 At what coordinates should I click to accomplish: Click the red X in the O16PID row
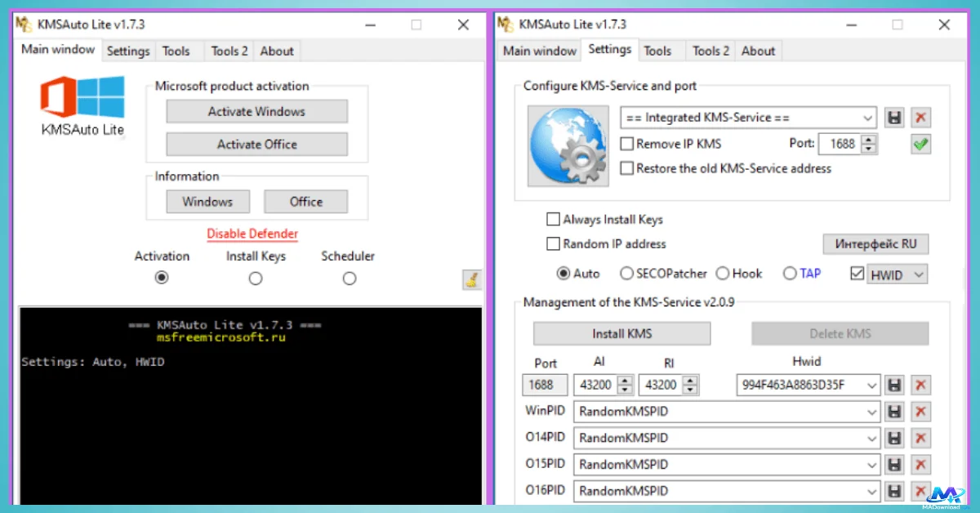coord(921,491)
